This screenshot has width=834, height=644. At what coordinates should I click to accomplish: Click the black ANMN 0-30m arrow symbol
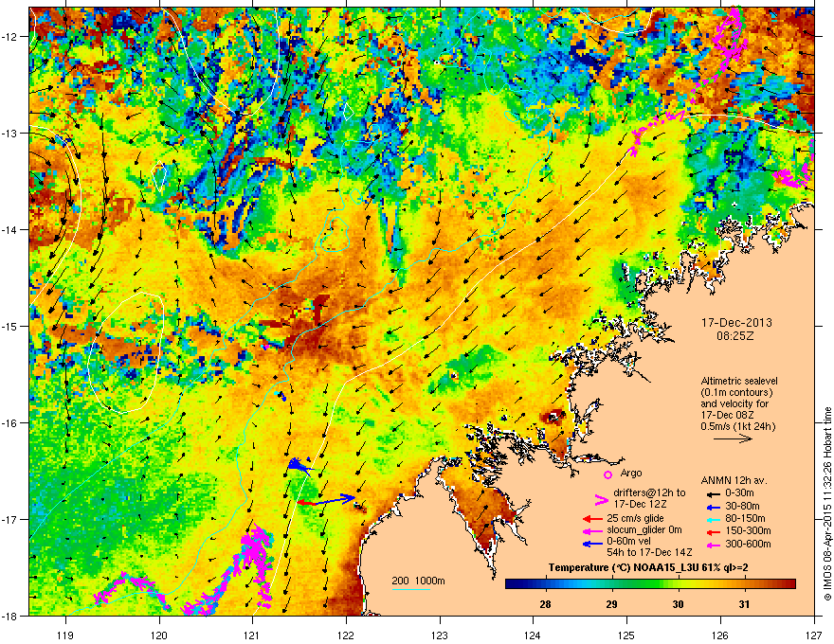pos(716,494)
